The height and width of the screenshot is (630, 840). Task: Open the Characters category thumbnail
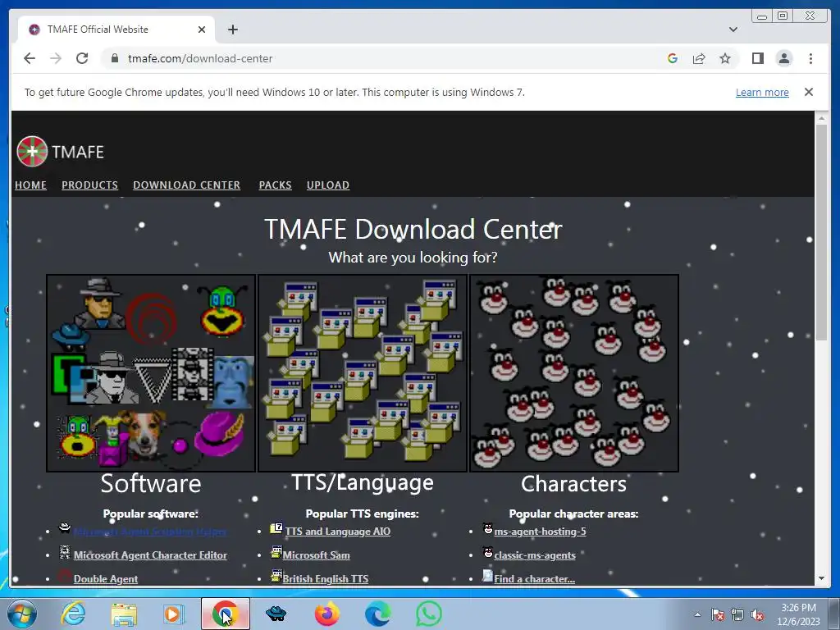tap(573, 373)
